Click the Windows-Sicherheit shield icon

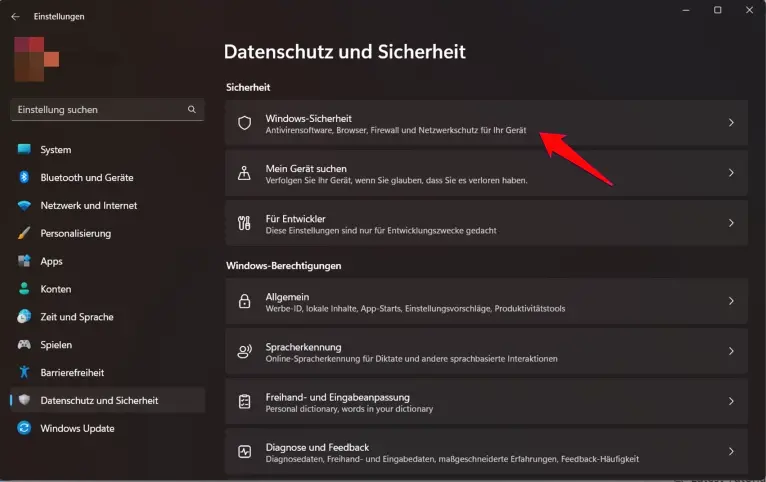(244, 123)
